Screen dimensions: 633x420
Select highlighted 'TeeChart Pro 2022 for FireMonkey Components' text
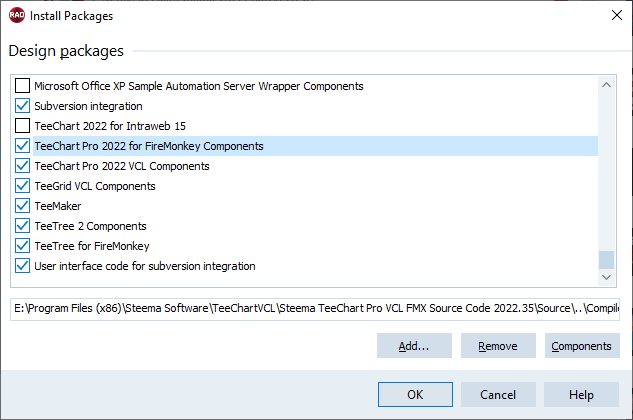click(149, 146)
